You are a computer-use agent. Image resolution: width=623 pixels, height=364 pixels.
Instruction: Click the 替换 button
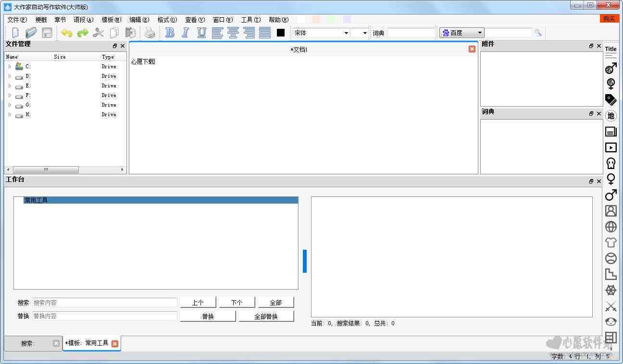click(208, 316)
